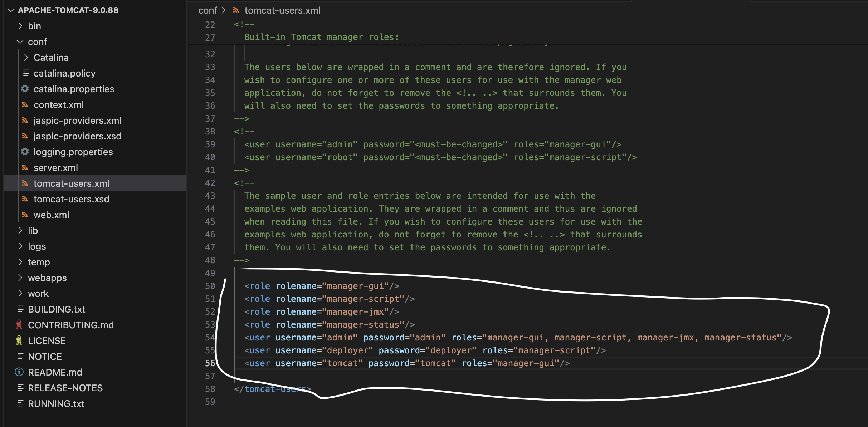Image resolution: width=868 pixels, height=427 pixels.
Task: Click the yellow license icon beside LICENSE
Action: pos(19,340)
